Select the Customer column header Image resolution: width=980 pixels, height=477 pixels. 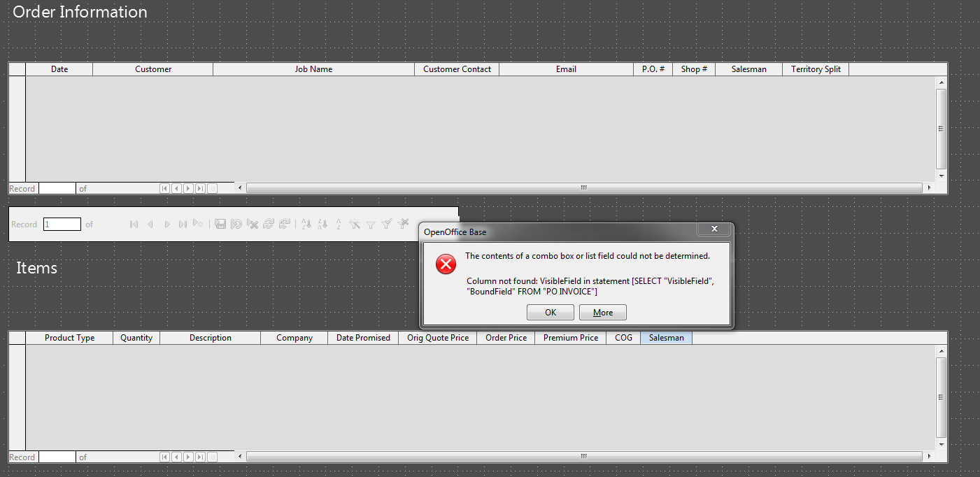[x=152, y=69]
